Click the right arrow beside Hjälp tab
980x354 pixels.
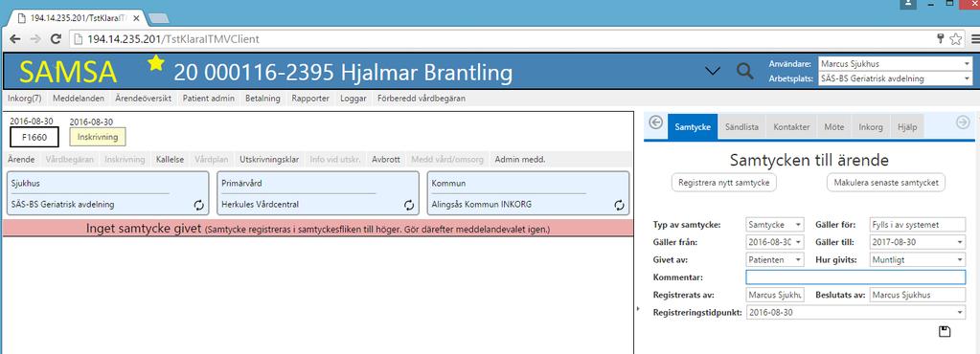tap(963, 122)
